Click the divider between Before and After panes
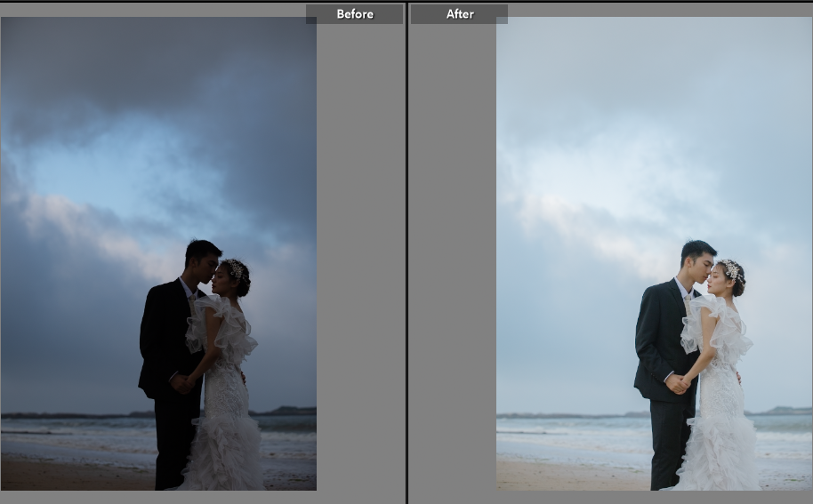This screenshot has height=504, width=813. click(406, 253)
